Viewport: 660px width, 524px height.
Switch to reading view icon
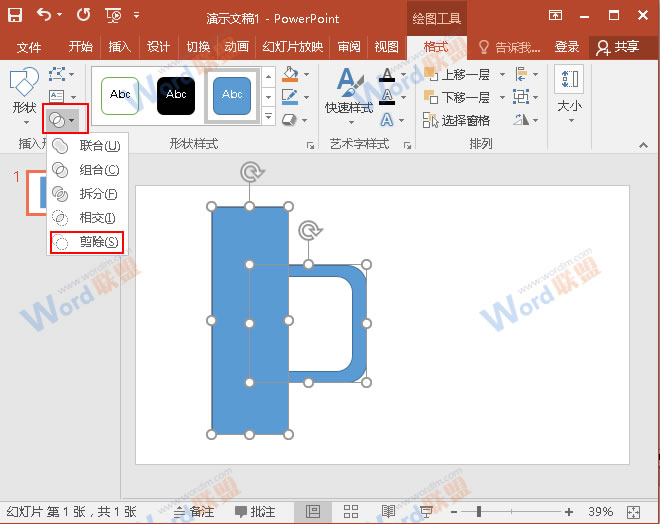[388, 511]
